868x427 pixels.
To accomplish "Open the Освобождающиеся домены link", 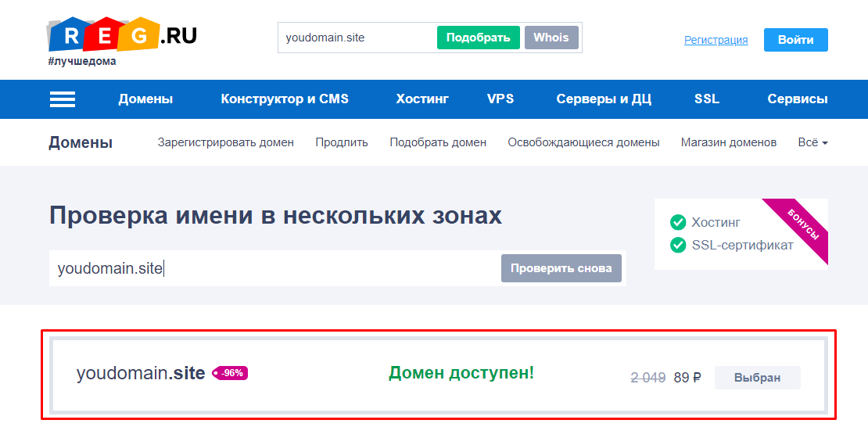I will [583, 142].
